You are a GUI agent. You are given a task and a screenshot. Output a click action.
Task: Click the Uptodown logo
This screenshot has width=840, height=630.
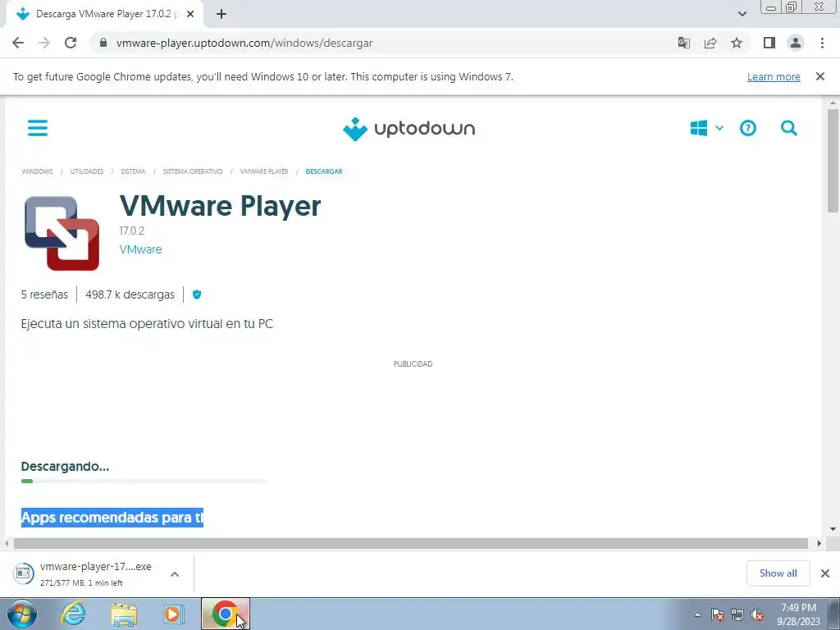tap(409, 129)
